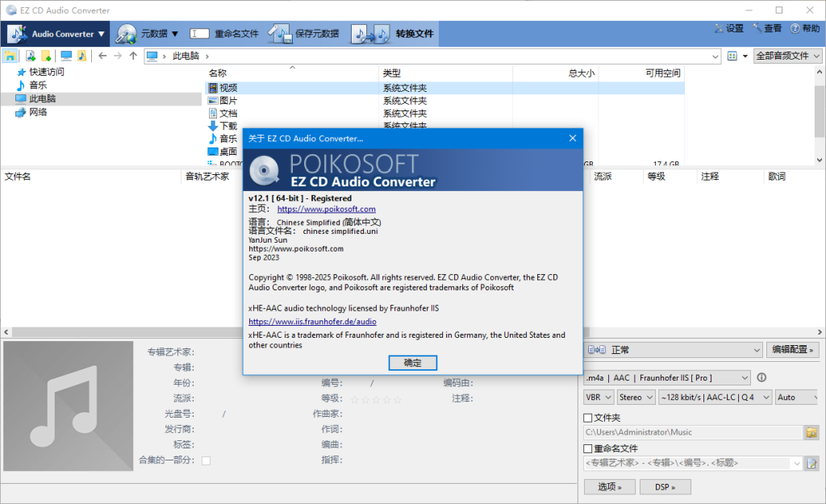Enable the 文件夹 output folder checkbox

click(588, 419)
